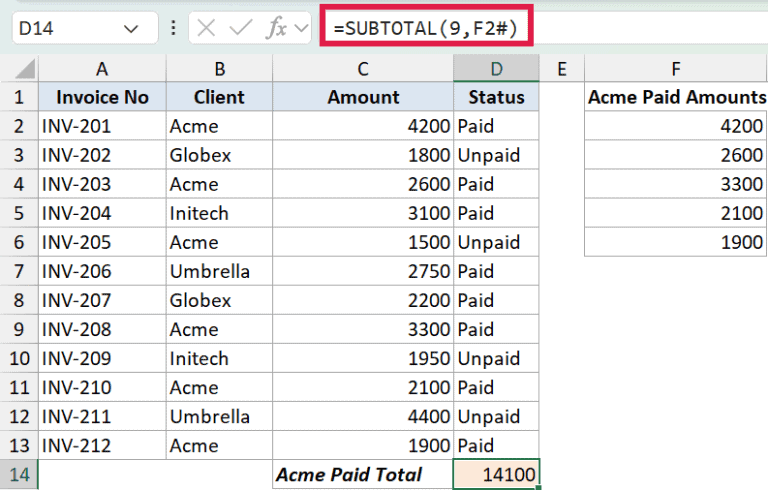The height and width of the screenshot is (490, 768).
Task: Select amount cell 1950
Action: point(363,358)
